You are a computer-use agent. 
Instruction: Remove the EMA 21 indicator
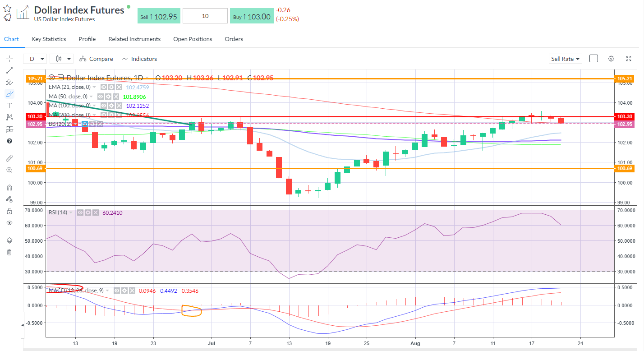[x=119, y=87]
